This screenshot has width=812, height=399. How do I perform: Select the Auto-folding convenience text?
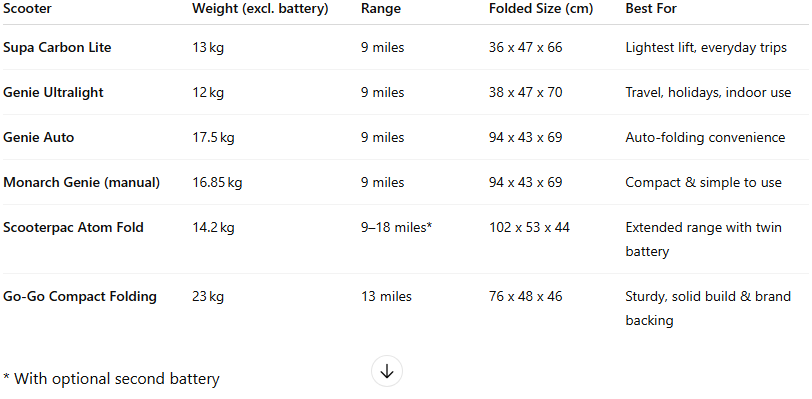pyautogui.click(x=705, y=138)
